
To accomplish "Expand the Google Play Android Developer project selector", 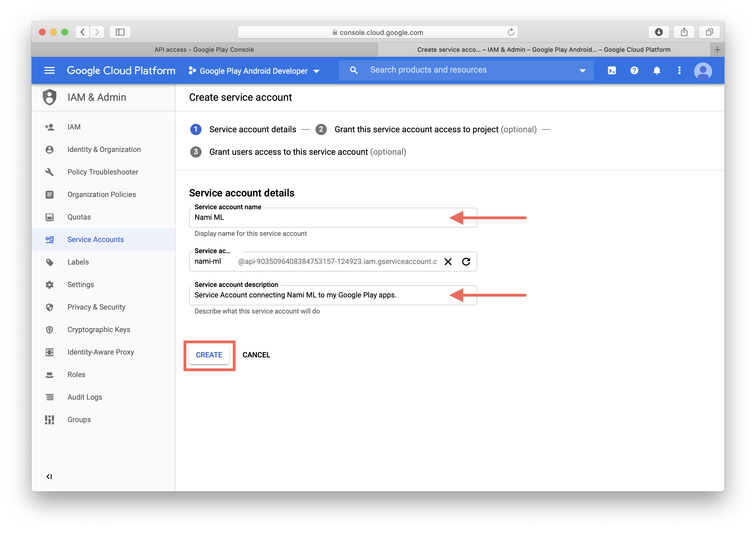I will coord(254,71).
